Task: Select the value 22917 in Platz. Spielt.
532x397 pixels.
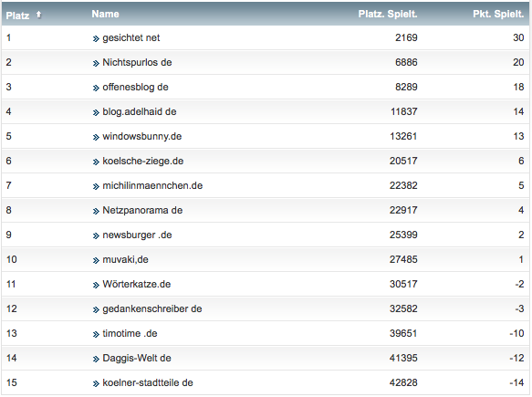Action: click(x=403, y=210)
